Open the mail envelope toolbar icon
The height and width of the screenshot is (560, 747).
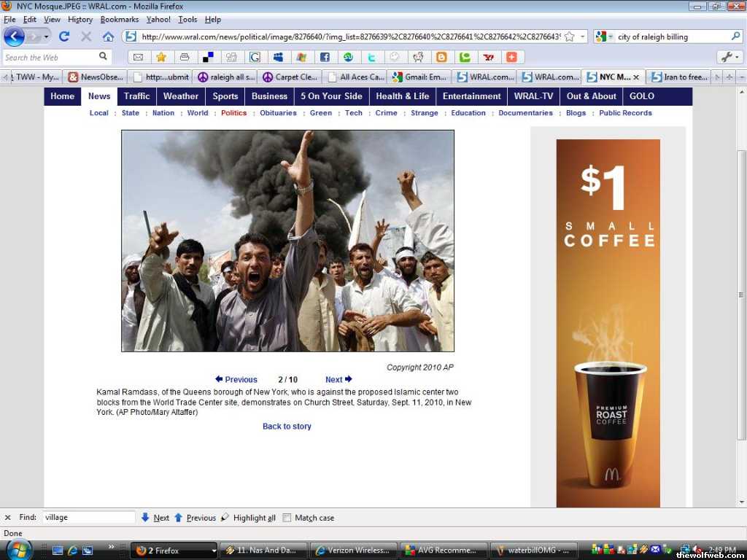tap(138, 57)
